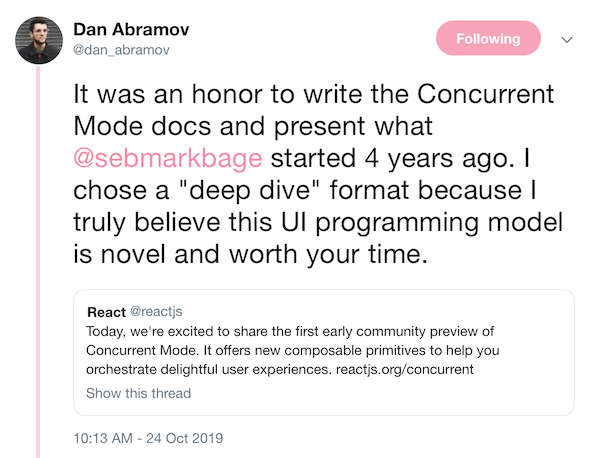The width and height of the screenshot is (603, 458).
Task: Open the @sebmarkbage mention
Action: [168, 158]
